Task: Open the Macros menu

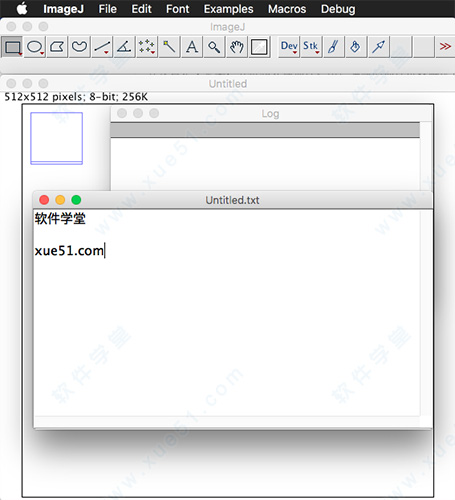Action: pos(287,9)
